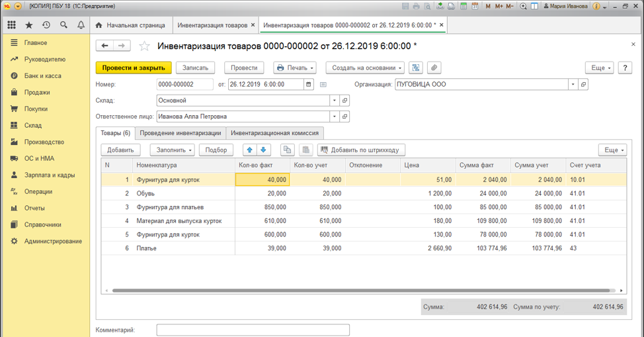Screen dimensions: 644x337
Task: Open the Создать на основании dropdown
Action: coord(365,68)
